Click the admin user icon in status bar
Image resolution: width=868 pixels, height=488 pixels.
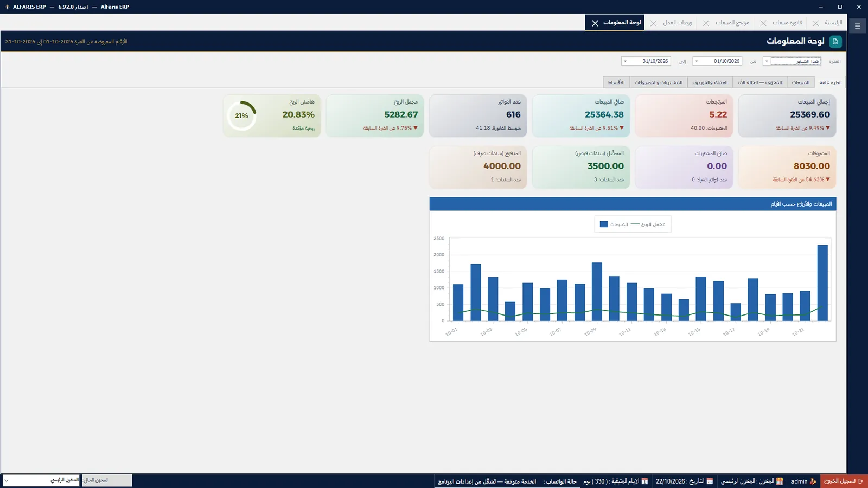pos(813,481)
